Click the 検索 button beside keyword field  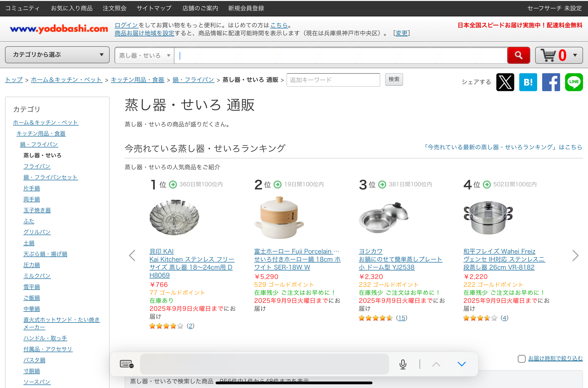(x=394, y=79)
